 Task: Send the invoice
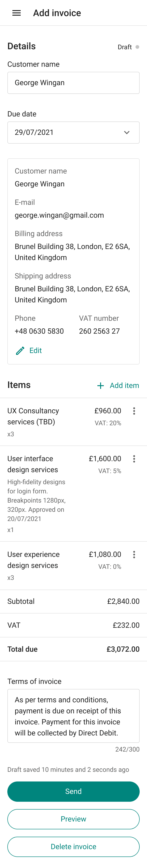click(73, 791)
